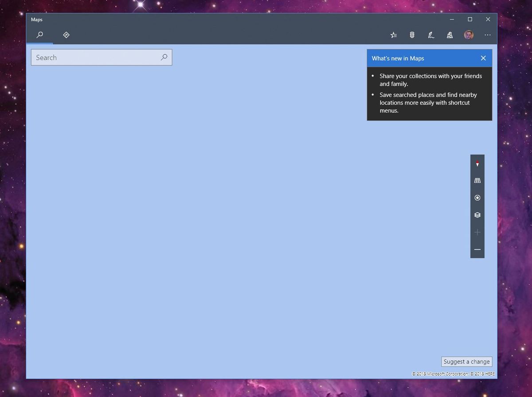532x397 pixels.
Task: Open 3D Cities view
Action: pos(450,35)
